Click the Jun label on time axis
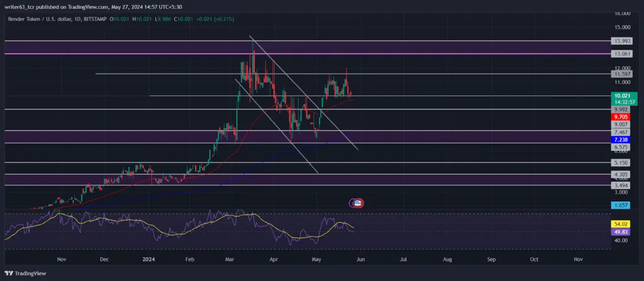This screenshot has width=644, height=281. pyautogui.click(x=360, y=260)
